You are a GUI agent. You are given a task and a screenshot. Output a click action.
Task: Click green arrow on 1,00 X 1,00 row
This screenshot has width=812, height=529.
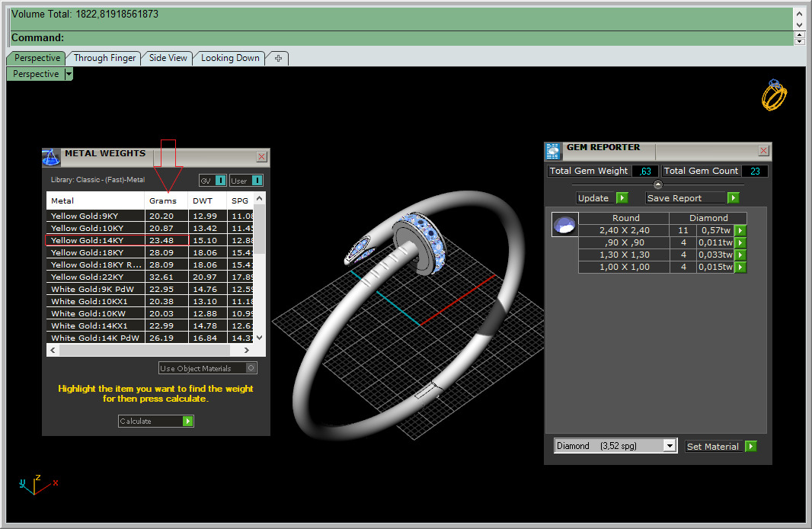tap(740, 268)
